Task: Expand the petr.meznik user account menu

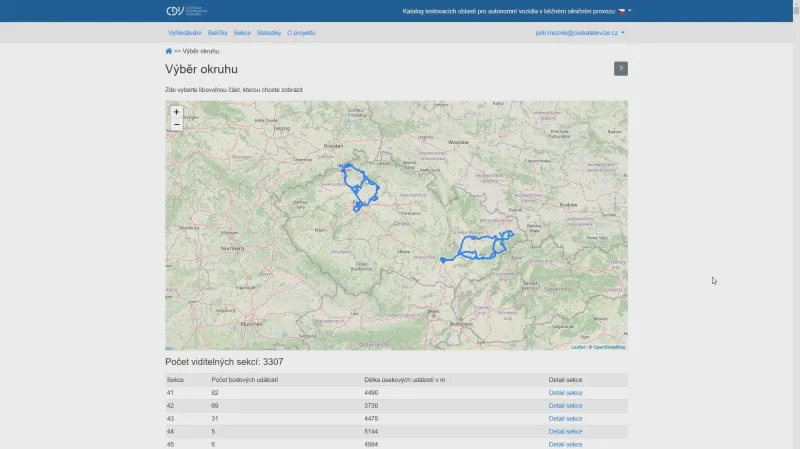Action: coord(580,33)
